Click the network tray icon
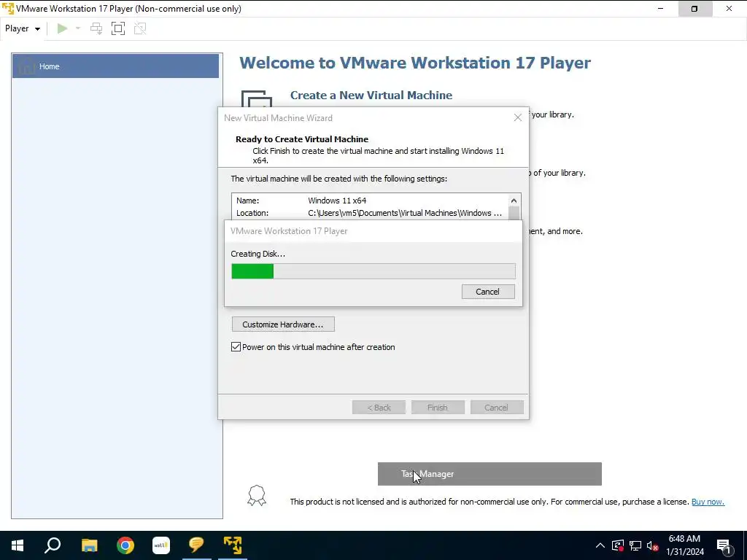The image size is (747, 560). point(635,545)
